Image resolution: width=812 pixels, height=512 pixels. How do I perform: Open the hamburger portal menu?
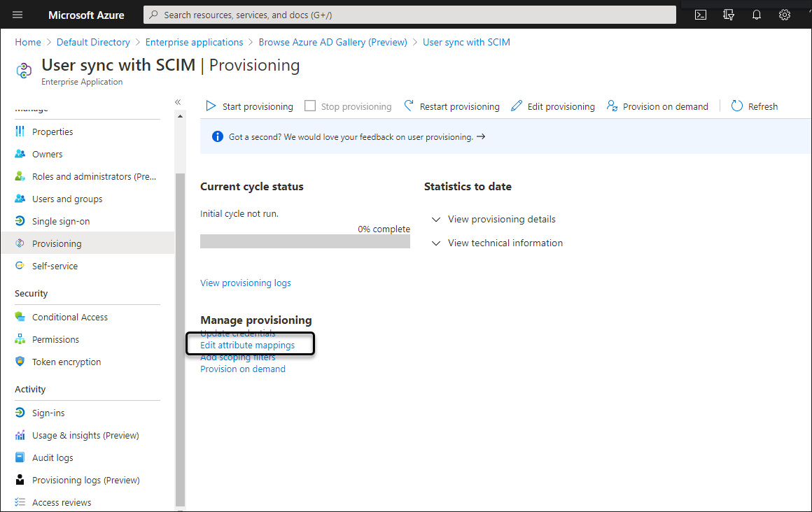pos(17,15)
